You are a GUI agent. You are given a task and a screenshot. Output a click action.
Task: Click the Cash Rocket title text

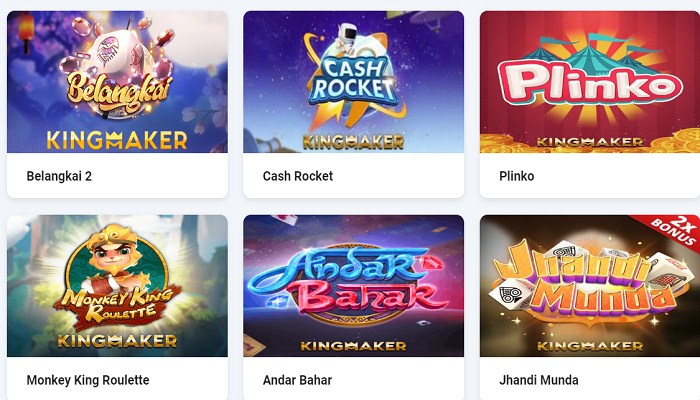(298, 176)
